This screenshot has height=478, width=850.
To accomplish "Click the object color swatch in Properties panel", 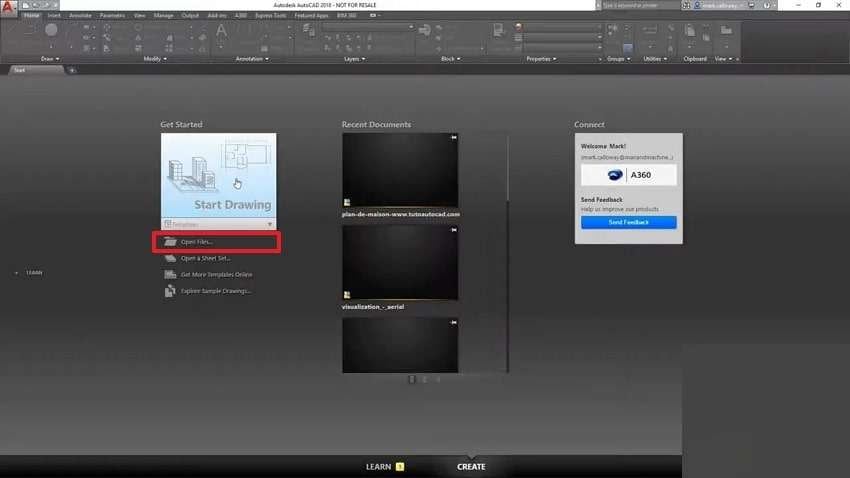I will pos(519,27).
